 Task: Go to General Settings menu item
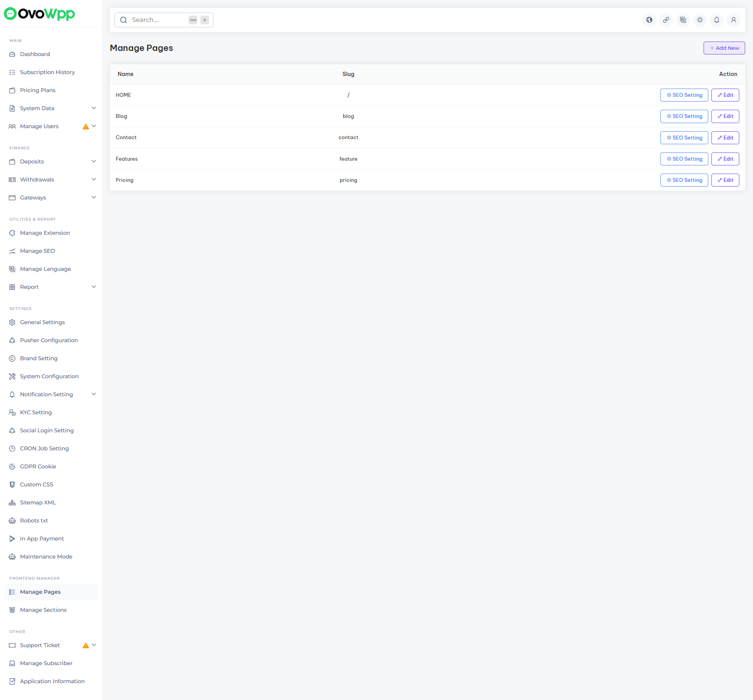[x=42, y=322]
